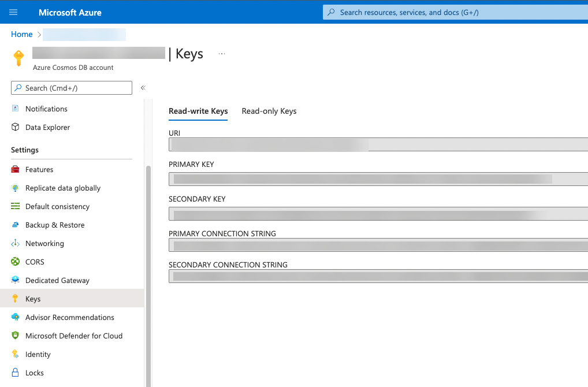
Task: Select Keys in the sidebar
Action: point(72,299)
